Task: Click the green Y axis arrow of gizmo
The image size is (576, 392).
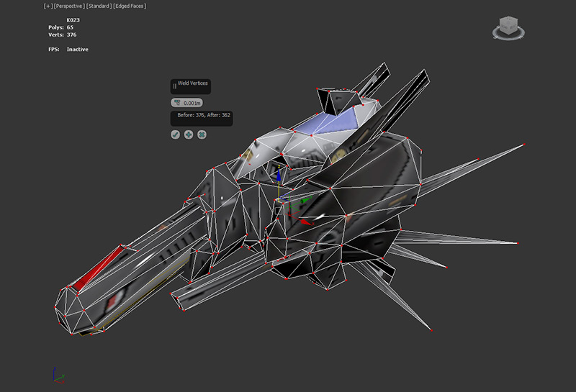Action: 303,201
